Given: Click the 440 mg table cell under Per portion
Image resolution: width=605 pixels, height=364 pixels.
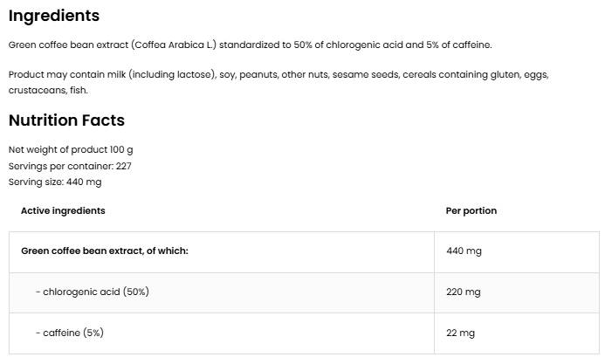Looking at the screenshot, I should point(464,251).
